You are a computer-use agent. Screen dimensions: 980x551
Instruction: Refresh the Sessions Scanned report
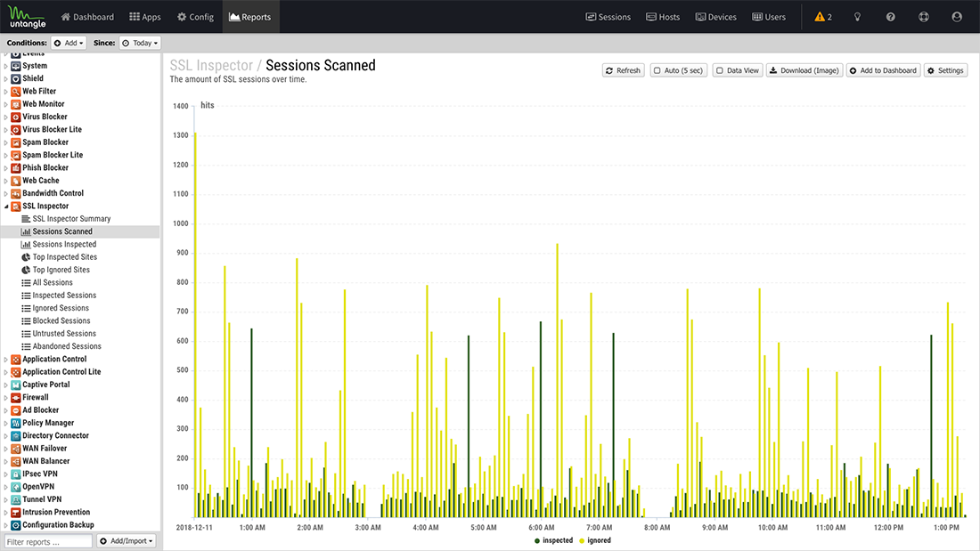pyautogui.click(x=623, y=70)
